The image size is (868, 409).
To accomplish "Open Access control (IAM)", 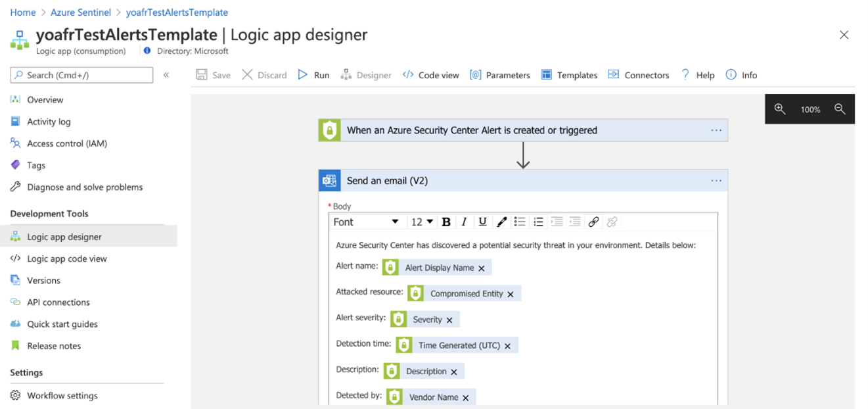I will tap(67, 143).
